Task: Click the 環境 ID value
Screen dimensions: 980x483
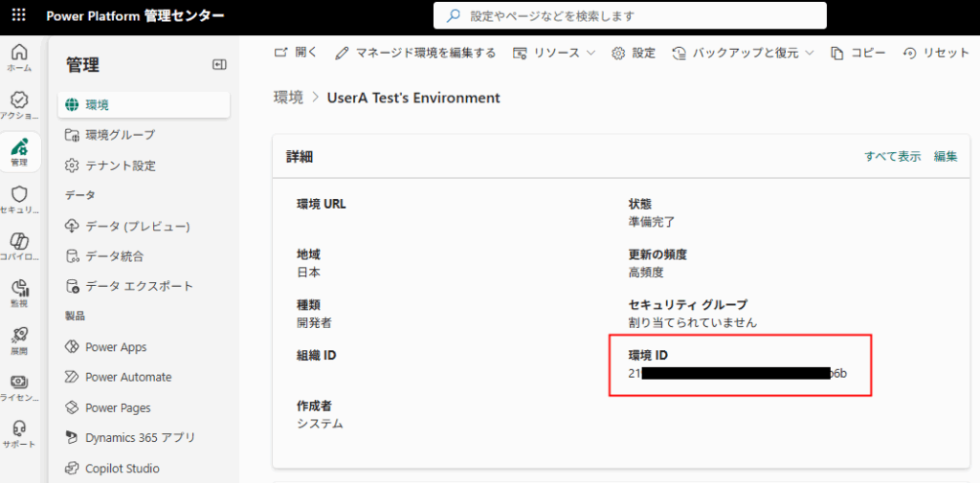Action: coord(738,374)
